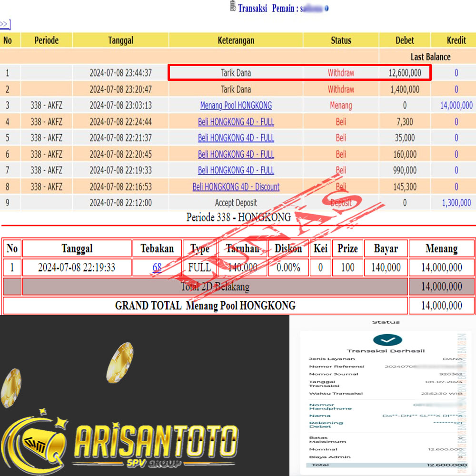Click the Kredit 1,300,000 deposit value
Viewport: 476px width, 476px height.
[x=456, y=203]
